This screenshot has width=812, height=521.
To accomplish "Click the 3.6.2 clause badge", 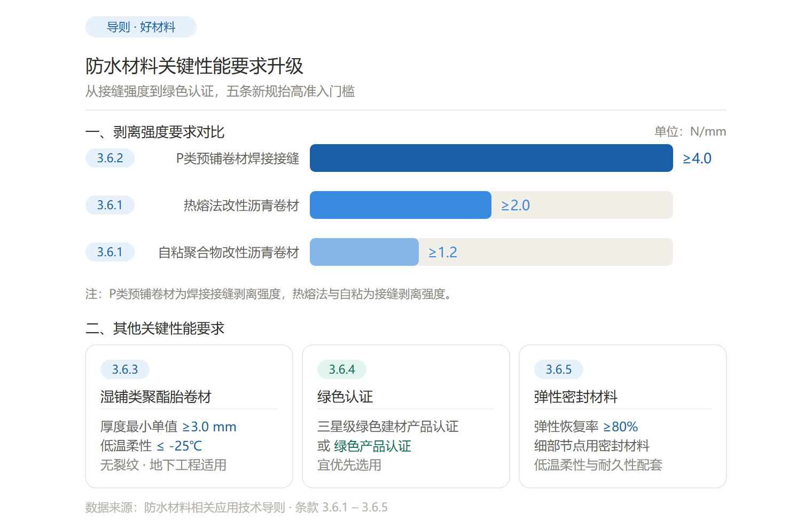I will [110, 158].
